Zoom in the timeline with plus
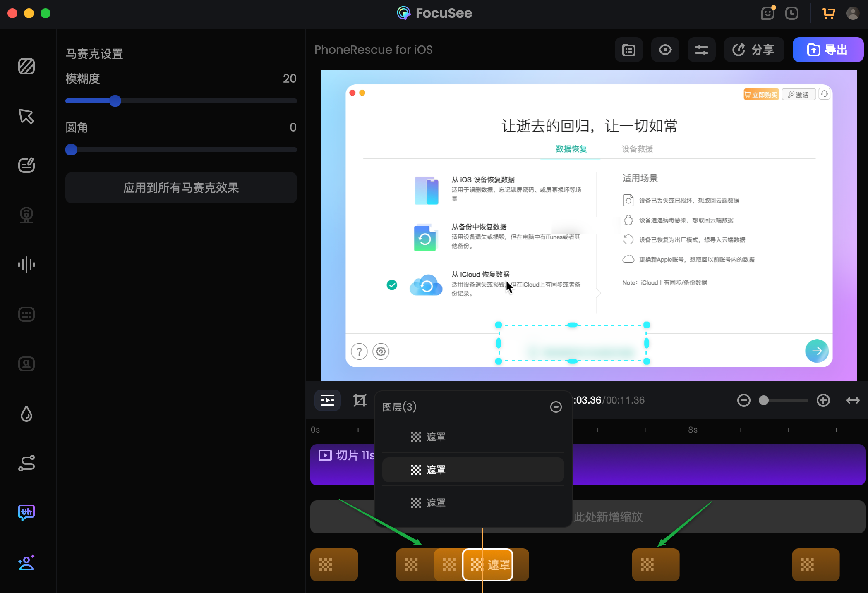Screen dimensions: 868x593 tap(823, 400)
